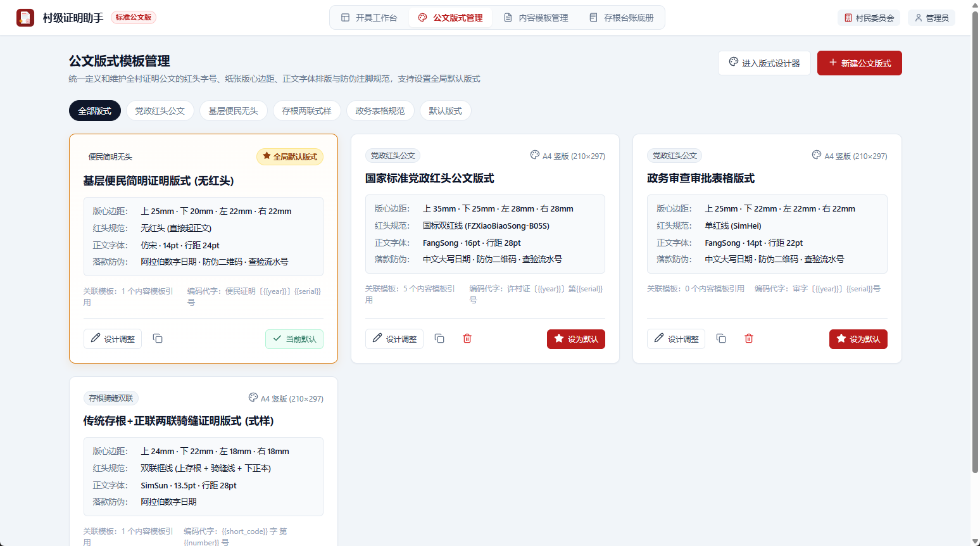980x546 pixels.
Task: Open 管理员 user menu
Action: [x=931, y=18]
